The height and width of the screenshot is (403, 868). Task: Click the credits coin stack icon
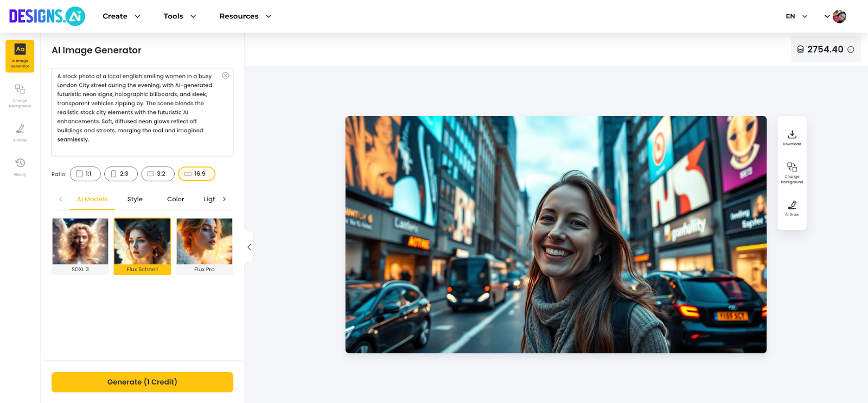800,49
